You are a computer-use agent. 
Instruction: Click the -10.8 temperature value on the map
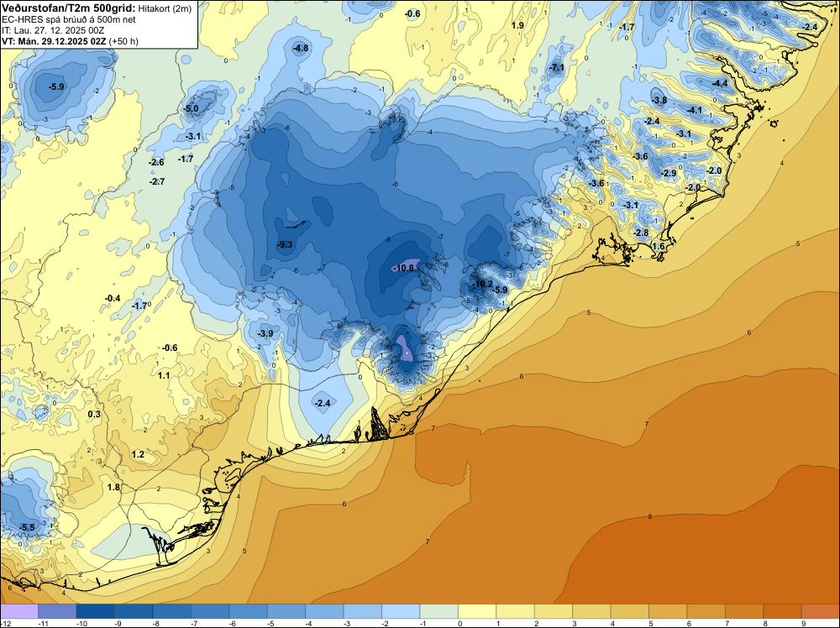click(x=403, y=268)
